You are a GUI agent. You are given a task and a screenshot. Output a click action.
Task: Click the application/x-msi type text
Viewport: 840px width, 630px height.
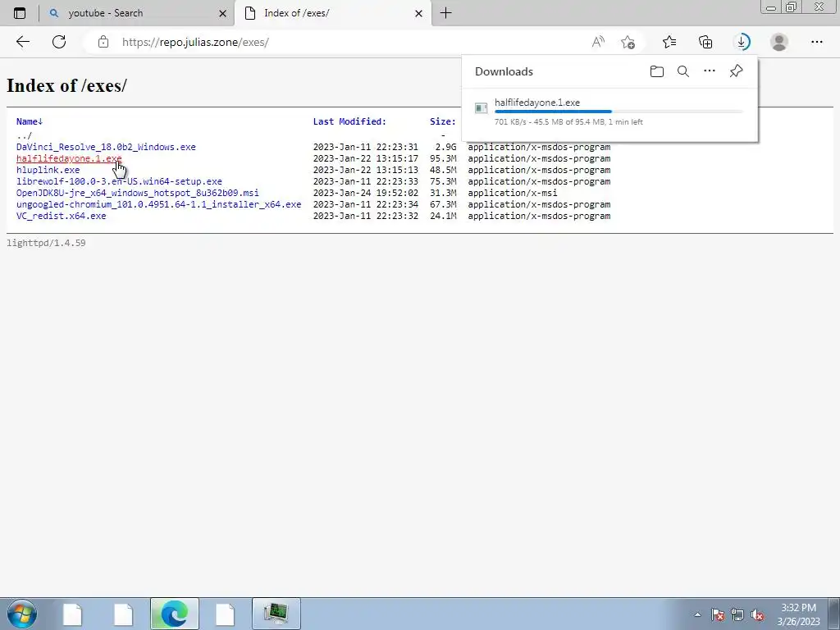click(x=512, y=193)
